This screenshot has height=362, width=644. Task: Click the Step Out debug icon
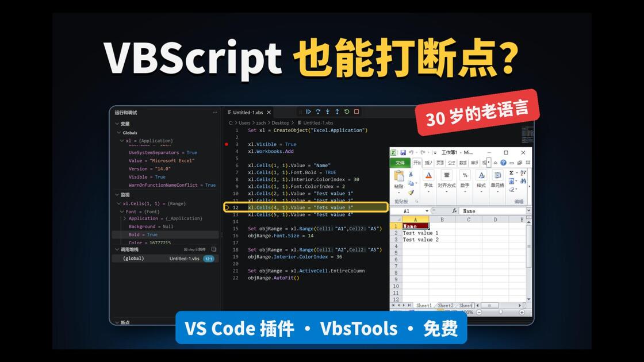click(x=337, y=111)
